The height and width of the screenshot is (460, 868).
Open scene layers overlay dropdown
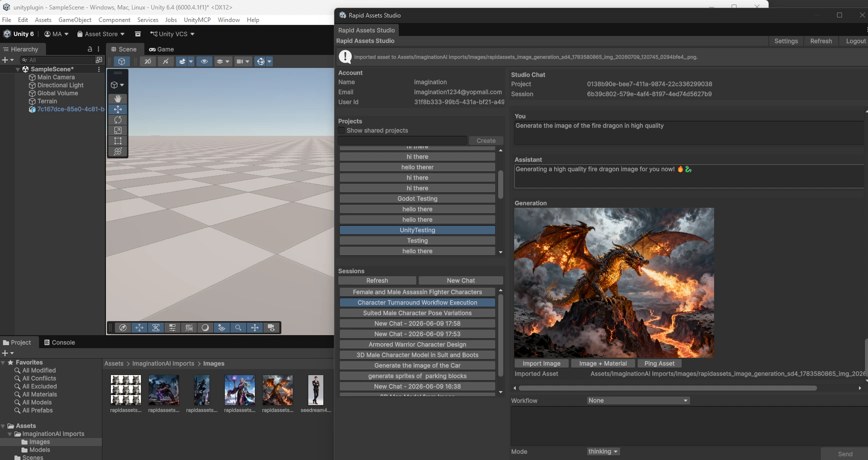click(x=222, y=61)
